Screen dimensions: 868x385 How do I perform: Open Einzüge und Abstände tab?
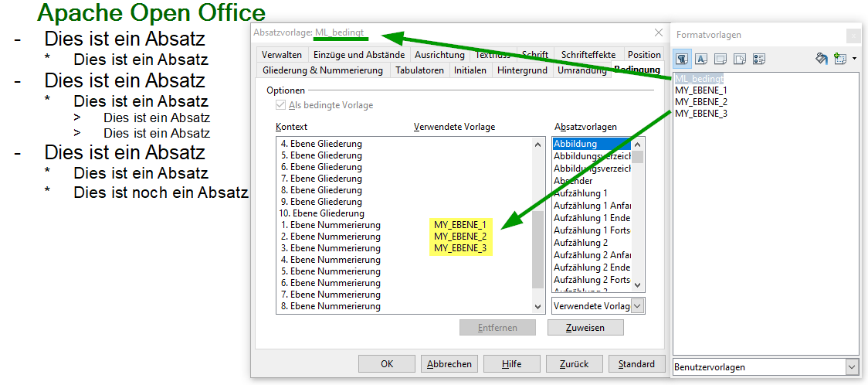pos(358,55)
